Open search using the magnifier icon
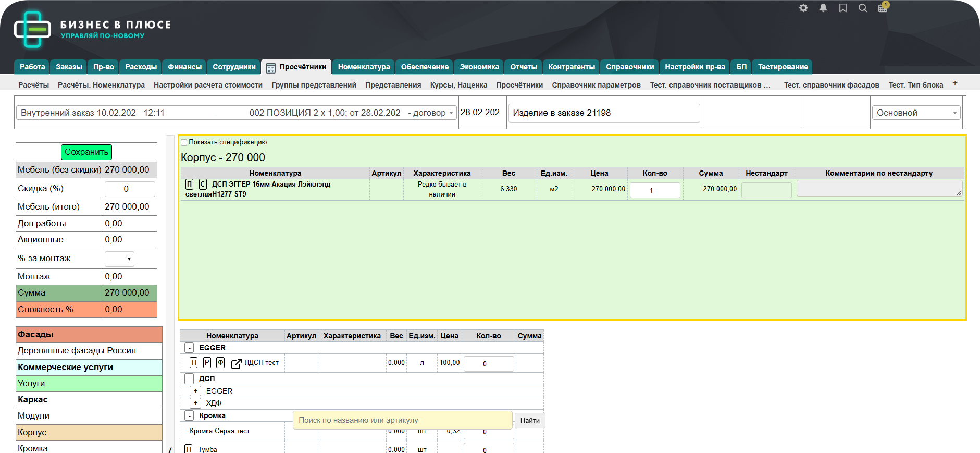Viewport: 980px width, 453px height. point(863,8)
